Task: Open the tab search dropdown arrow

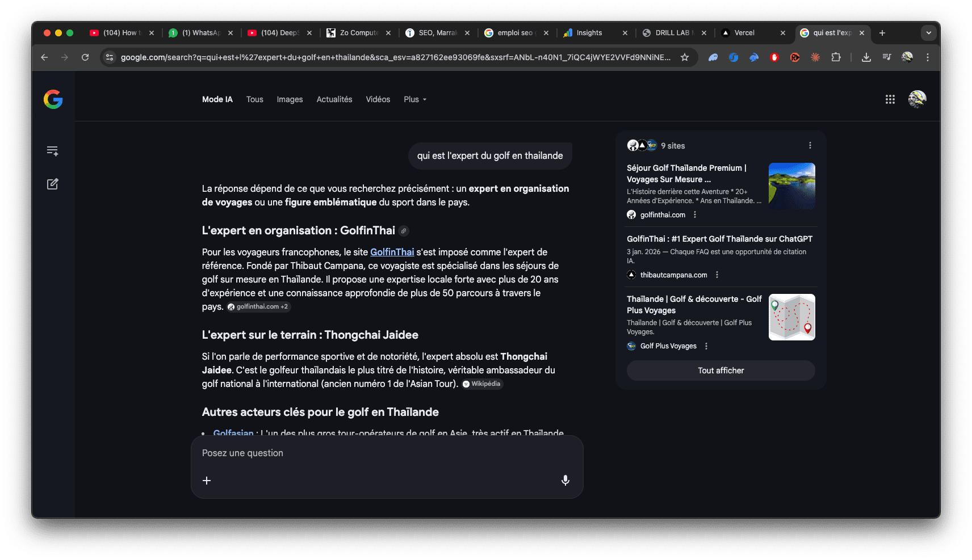Action: pyautogui.click(x=929, y=33)
